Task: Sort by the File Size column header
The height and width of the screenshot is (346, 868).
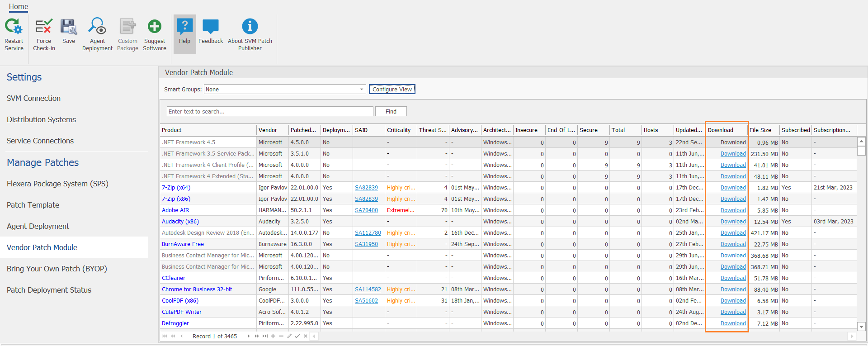Action: click(x=764, y=130)
